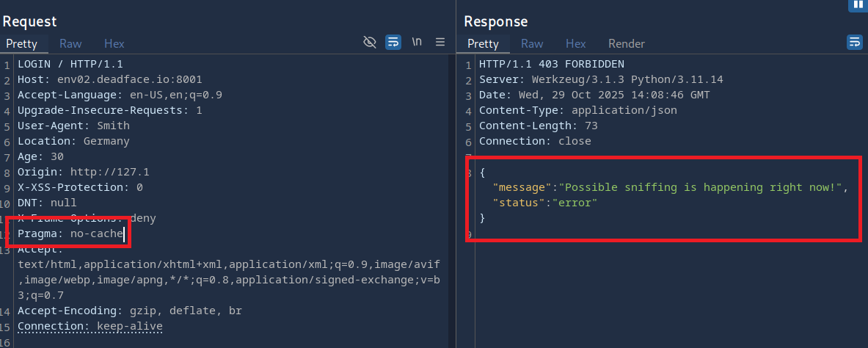
Task: Open the Response Raw tab
Action: coord(532,43)
